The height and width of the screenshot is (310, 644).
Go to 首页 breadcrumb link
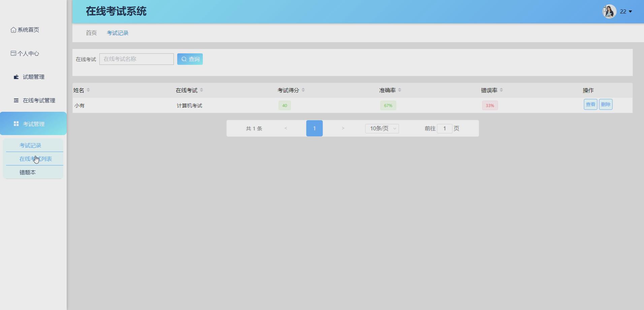pyautogui.click(x=91, y=33)
